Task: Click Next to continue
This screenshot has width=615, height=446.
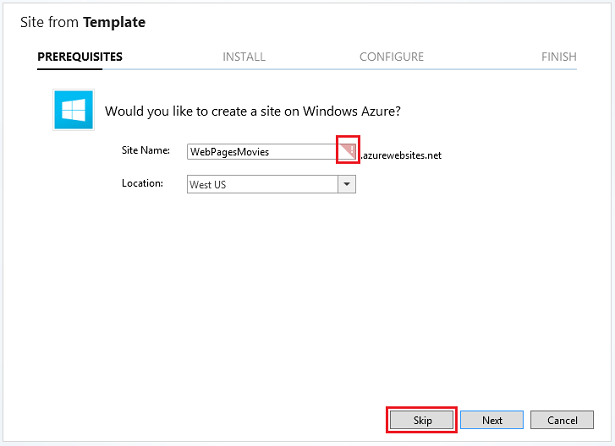Action: (x=492, y=420)
